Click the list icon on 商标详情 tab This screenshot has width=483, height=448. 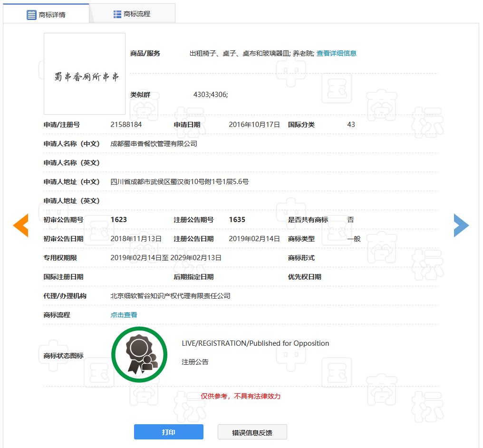pos(31,15)
